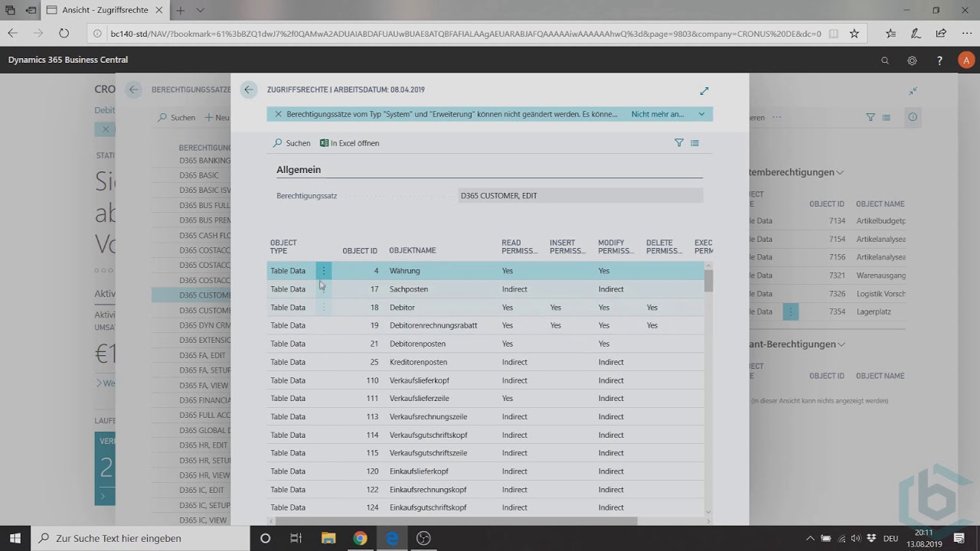Click the Objektname column header
Screen dimensions: 980x551
[x=412, y=251]
